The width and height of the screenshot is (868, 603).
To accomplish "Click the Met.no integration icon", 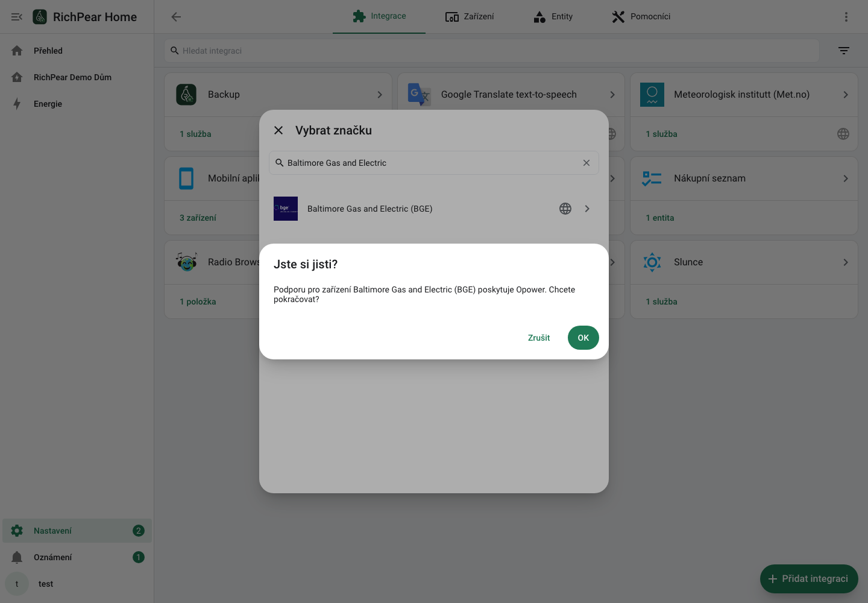I will coord(652,95).
